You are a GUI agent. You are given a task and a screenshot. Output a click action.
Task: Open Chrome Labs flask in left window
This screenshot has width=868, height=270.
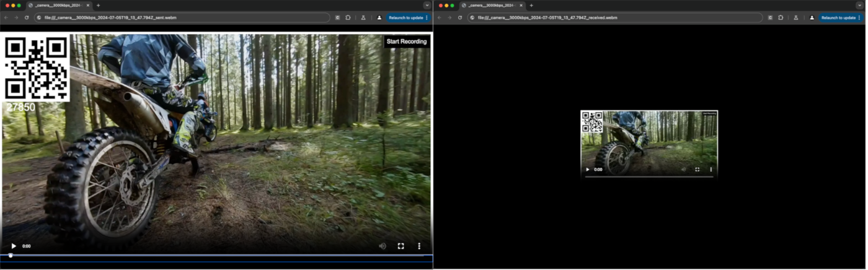363,17
